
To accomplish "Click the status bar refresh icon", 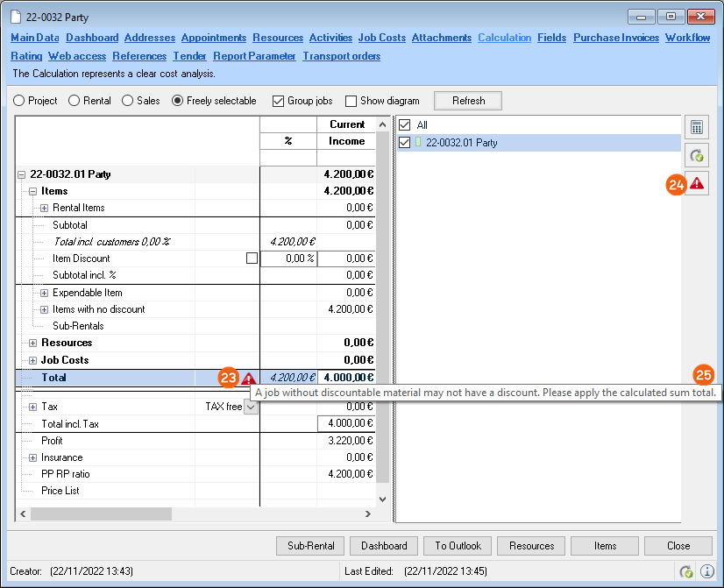I will tap(687, 571).
